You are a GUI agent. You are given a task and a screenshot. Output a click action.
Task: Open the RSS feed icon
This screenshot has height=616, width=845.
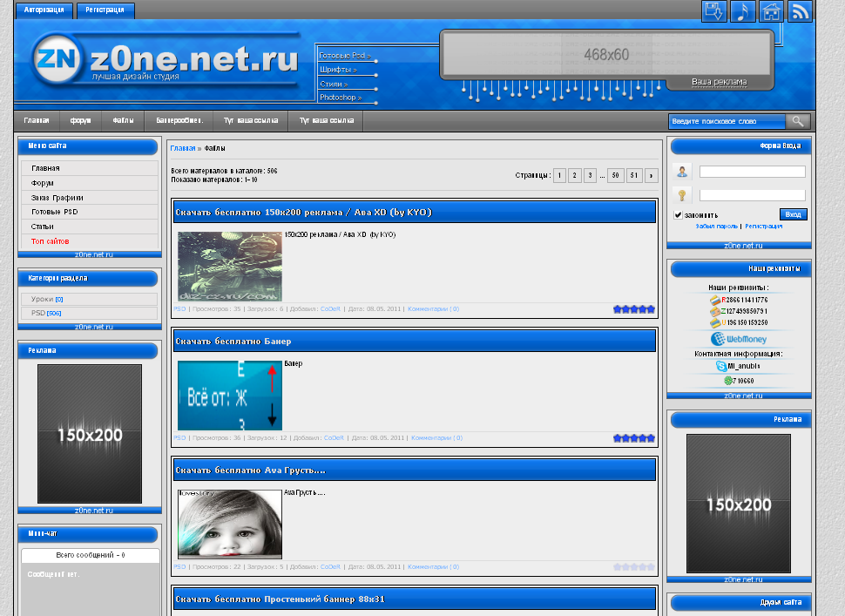[x=800, y=11]
